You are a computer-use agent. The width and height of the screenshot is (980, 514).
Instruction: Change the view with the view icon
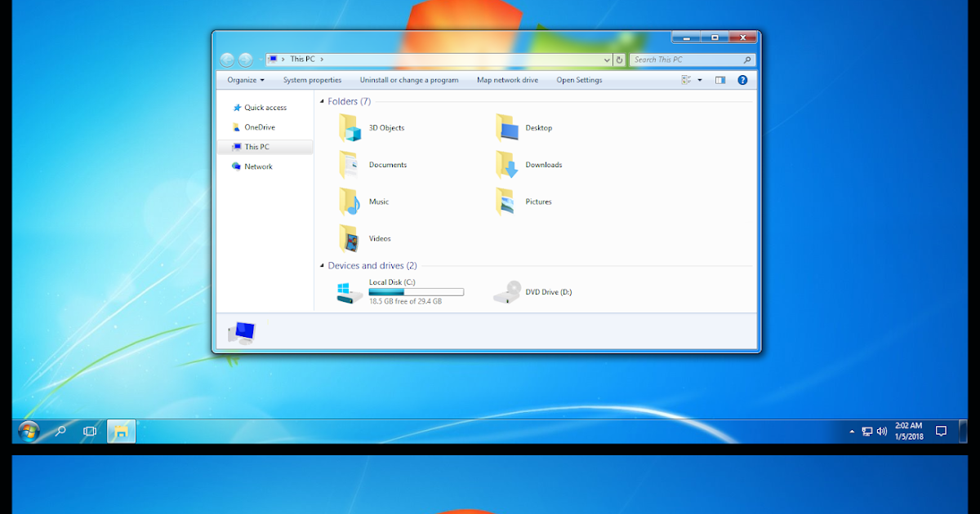click(x=686, y=80)
